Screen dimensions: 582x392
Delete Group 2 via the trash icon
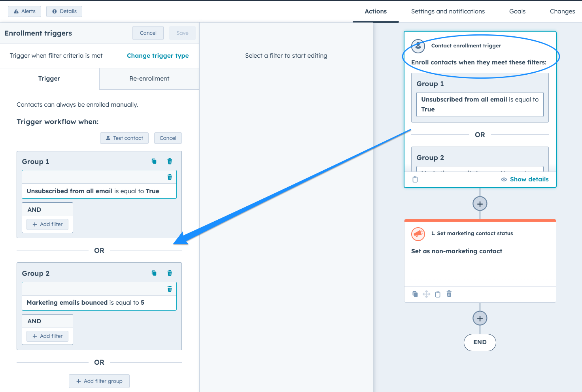coord(170,273)
